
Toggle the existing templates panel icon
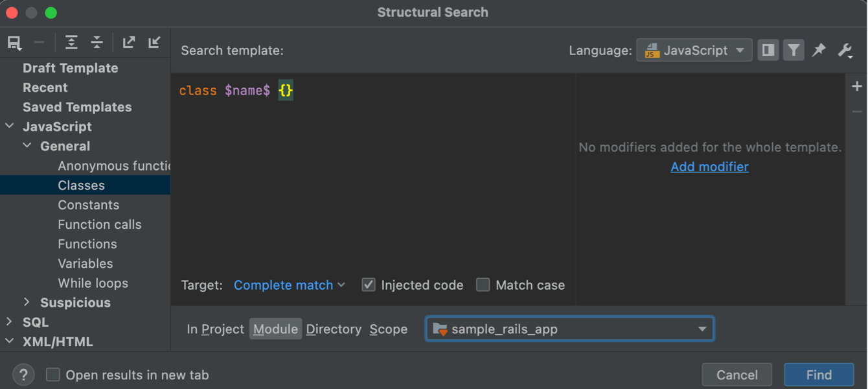click(768, 51)
